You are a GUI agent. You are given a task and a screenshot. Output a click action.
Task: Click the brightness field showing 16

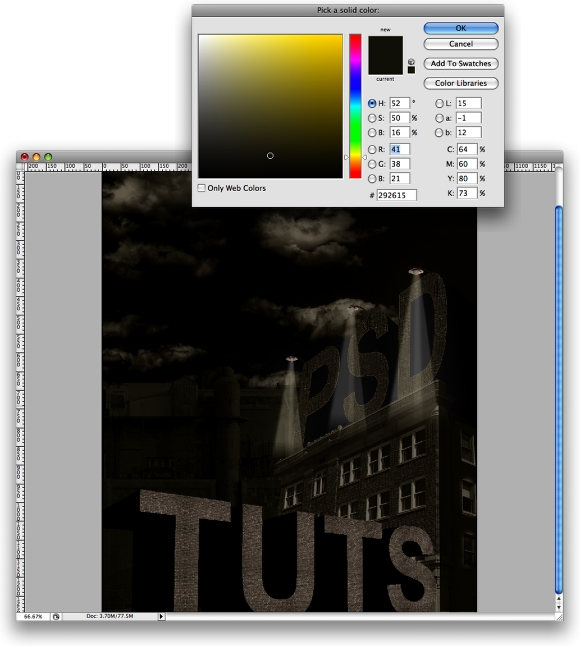[400, 132]
